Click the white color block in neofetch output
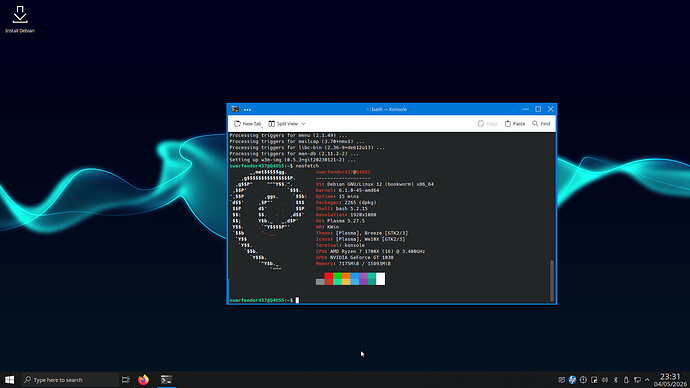 click(381, 278)
